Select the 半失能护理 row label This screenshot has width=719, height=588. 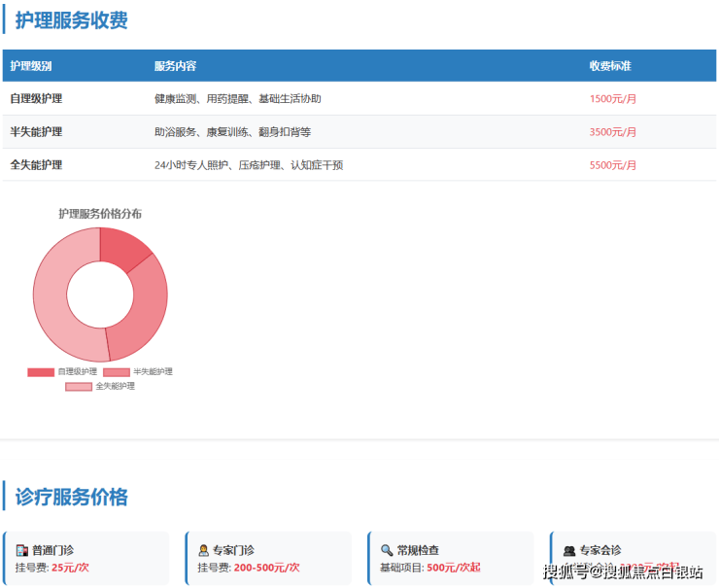(x=36, y=132)
